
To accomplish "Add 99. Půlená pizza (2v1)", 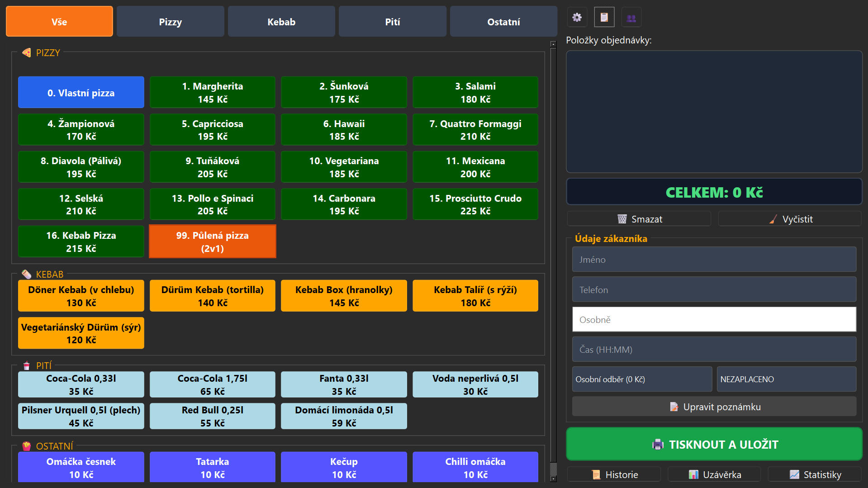I will [212, 242].
